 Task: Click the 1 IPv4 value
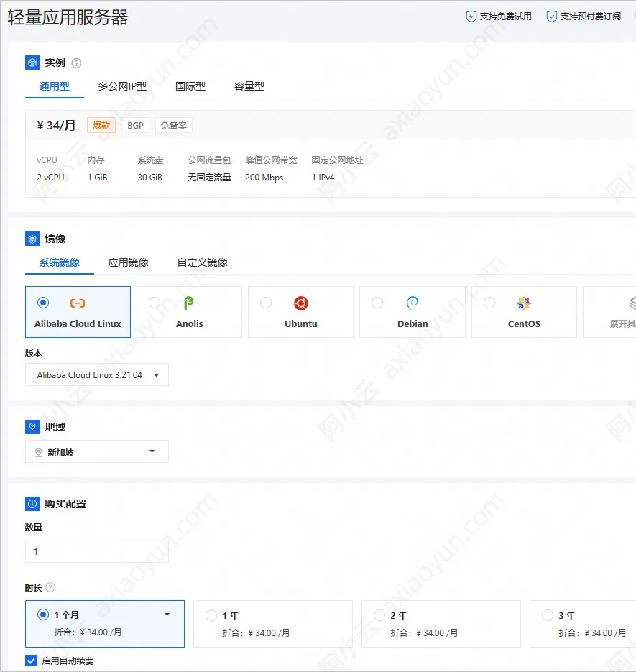pos(323,177)
